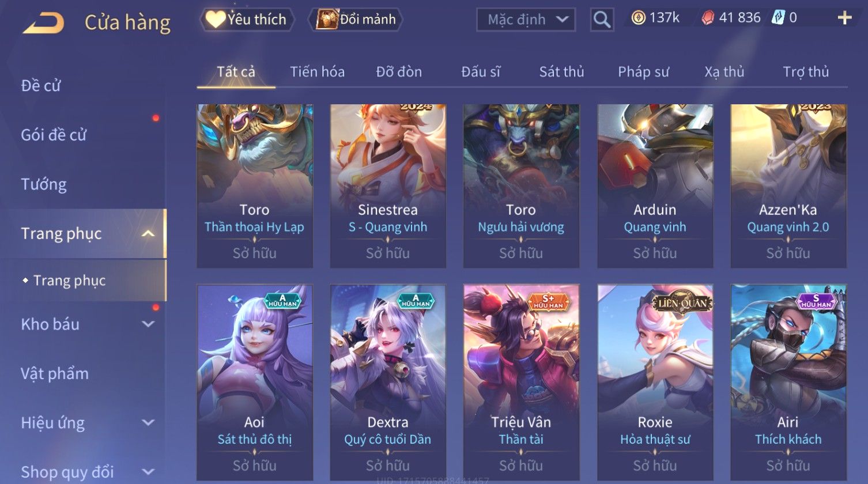Open Gói đề cử in the sidebar
The image size is (868, 484).
(x=54, y=135)
